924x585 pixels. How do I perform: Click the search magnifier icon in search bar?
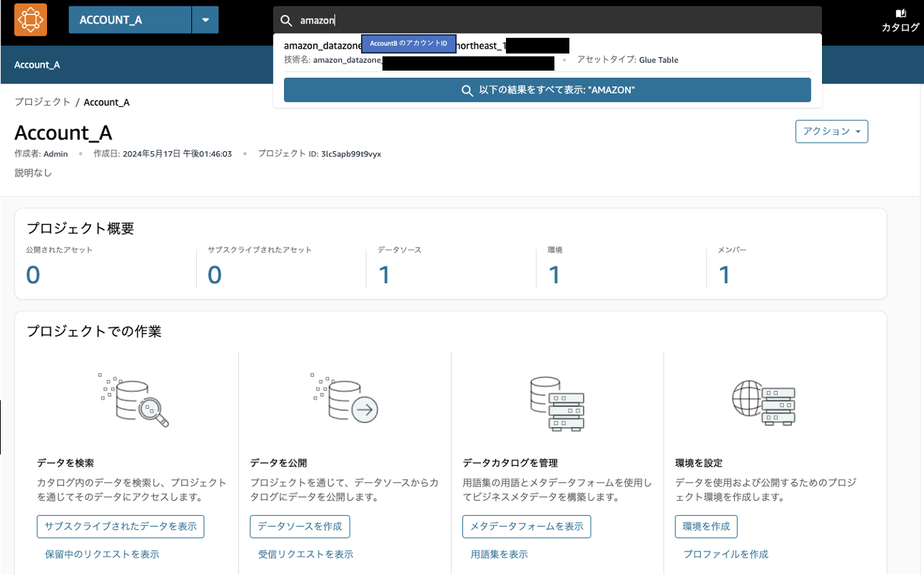(x=285, y=20)
